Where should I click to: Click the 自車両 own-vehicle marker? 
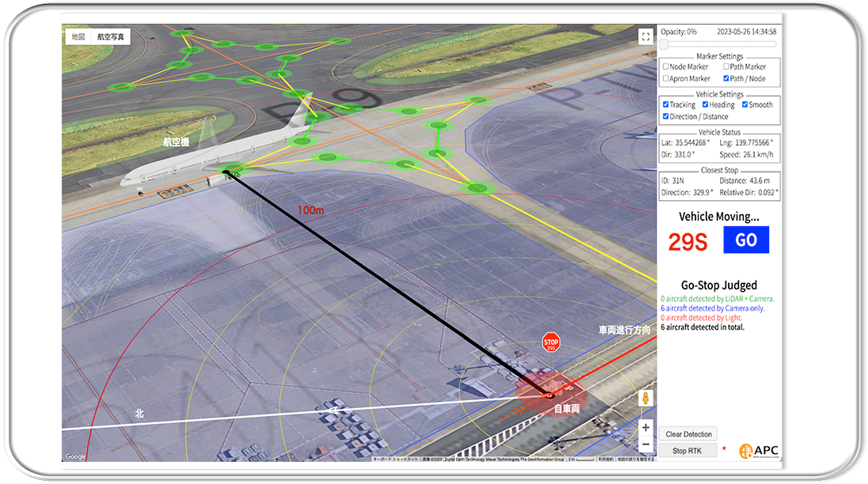[x=567, y=408]
